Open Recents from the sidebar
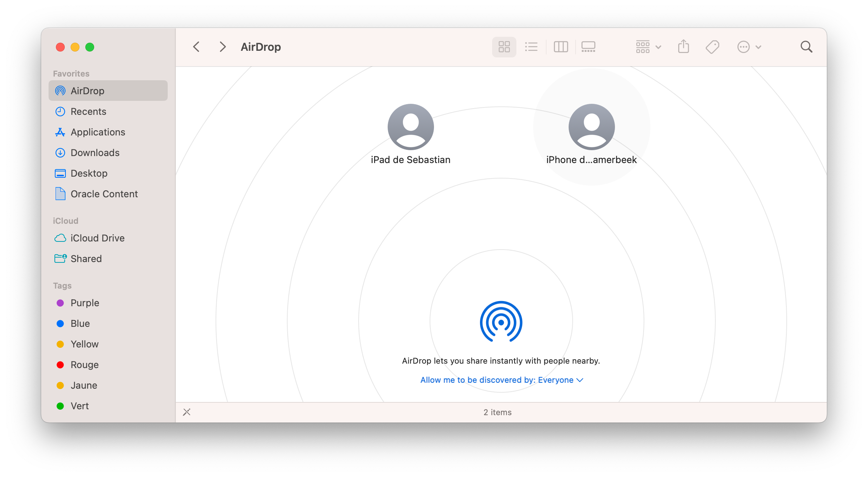The height and width of the screenshot is (477, 868). coord(89,111)
